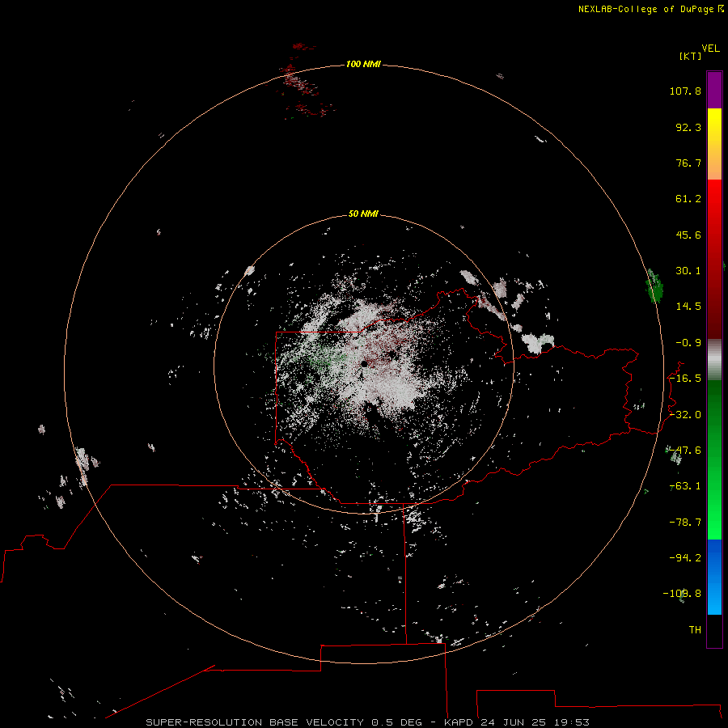728x728 pixels.
Task: Click the -32.0 velocity scale value
Action: pos(685,415)
